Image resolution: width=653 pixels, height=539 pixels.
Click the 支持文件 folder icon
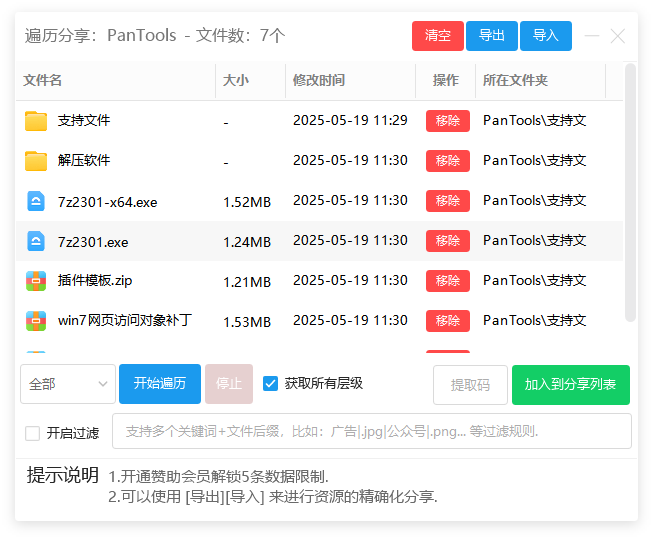coord(36,121)
